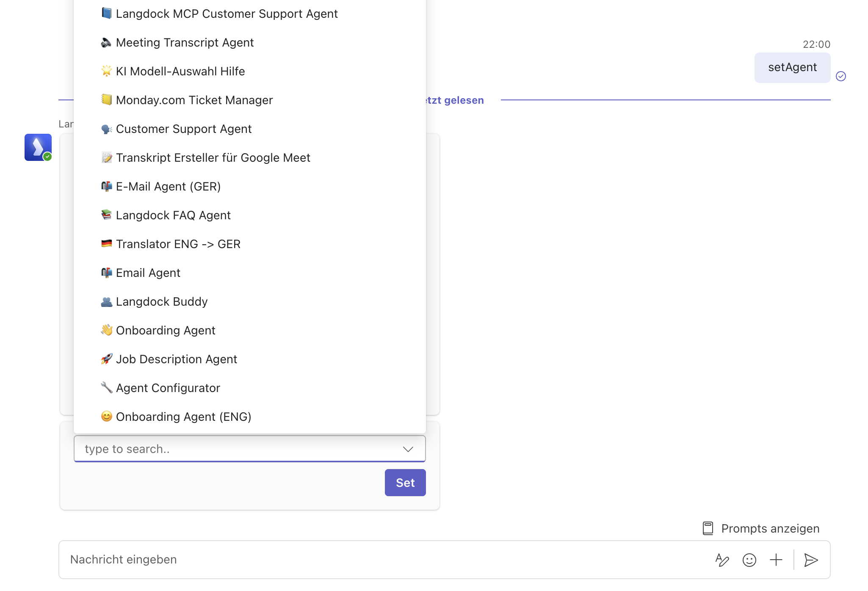Image resolution: width=868 pixels, height=591 pixels.
Task: Open the text formatting pen icon
Action: click(722, 560)
